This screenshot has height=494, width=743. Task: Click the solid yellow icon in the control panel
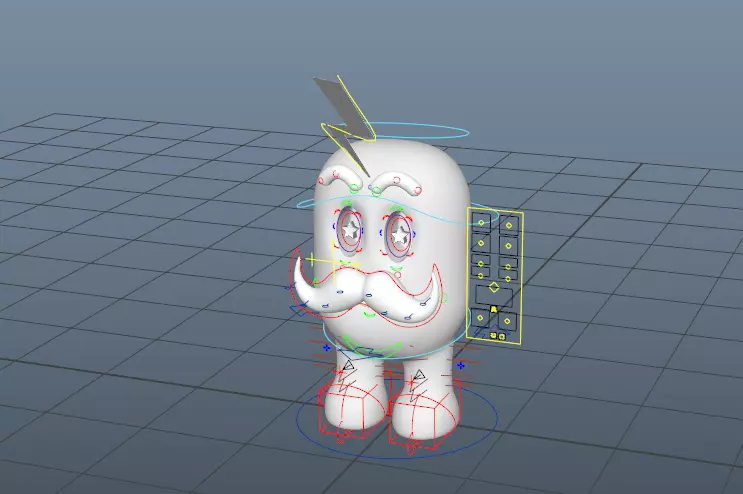coord(494,309)
